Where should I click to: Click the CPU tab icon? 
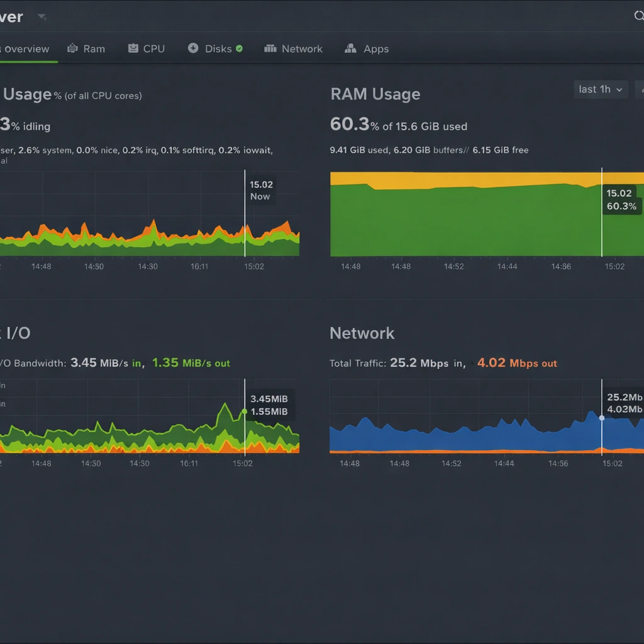click(x=133, y=48)
